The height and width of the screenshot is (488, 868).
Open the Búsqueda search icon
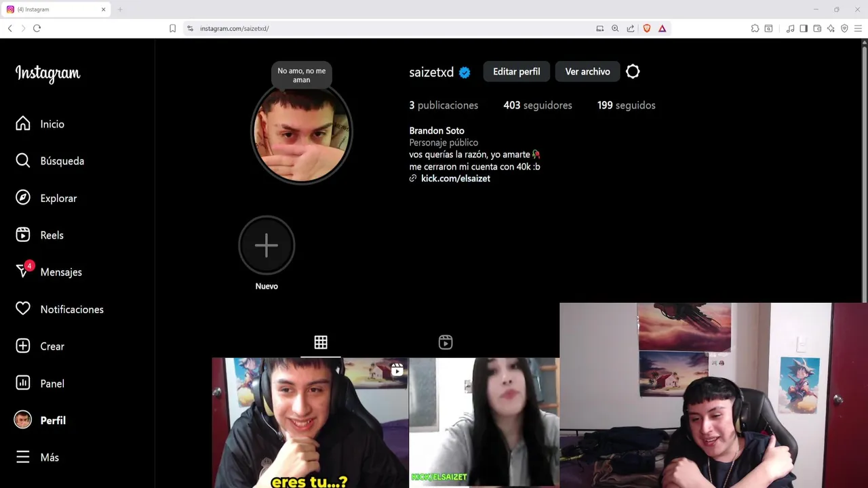tap(23, 161)
